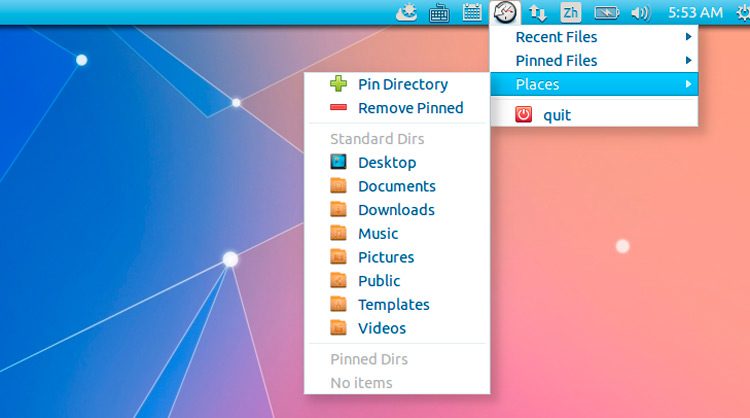Viewport: 750px width, 418px height.
Task: Open Desktop from Standard Dirs
Action: (397, 162)
